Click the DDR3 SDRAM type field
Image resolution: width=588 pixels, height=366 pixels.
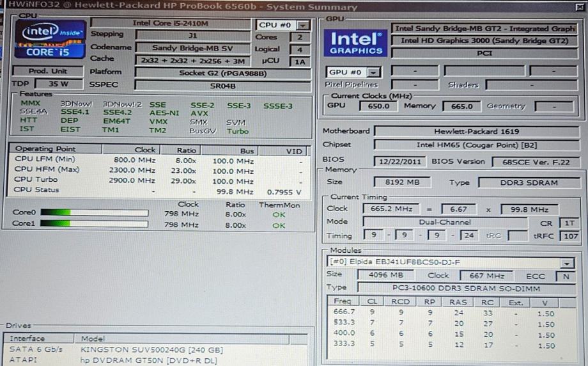coord(529,183)
